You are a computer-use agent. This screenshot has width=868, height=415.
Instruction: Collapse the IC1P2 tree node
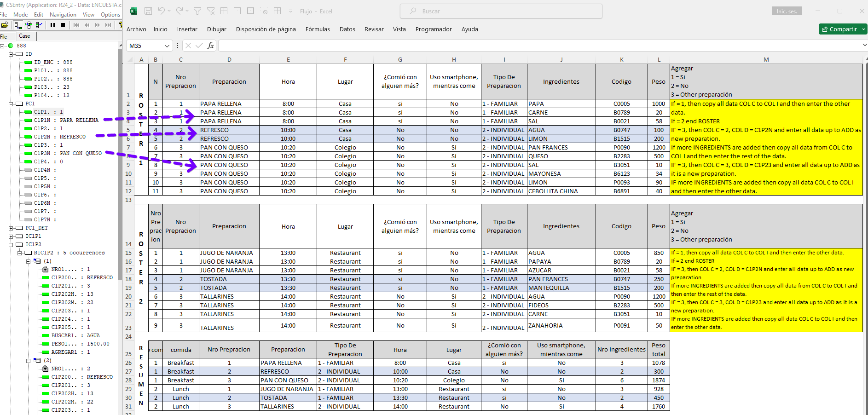11,245
